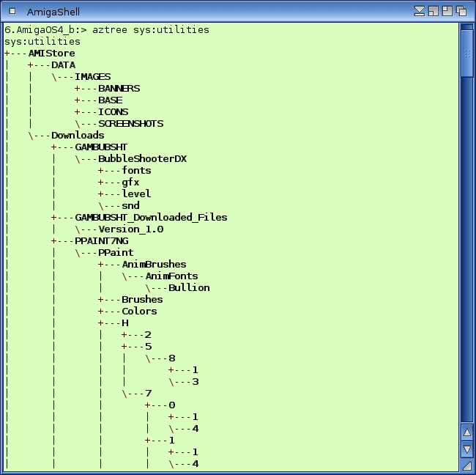Click the AmigaShell title text
Image resolution: width=476 pixels, height=475 pixels.
click(x=53, y=12)
